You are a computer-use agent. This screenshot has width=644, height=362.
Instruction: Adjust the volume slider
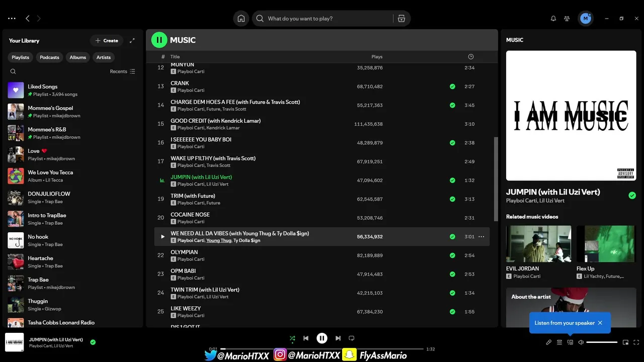point(602,342)
